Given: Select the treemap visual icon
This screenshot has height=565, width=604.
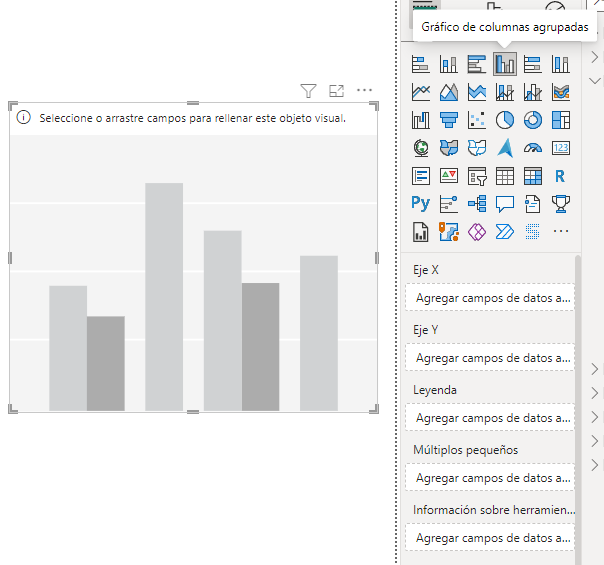Looking at the screenshot, I should pyautogui.click(x=560, y=121).
